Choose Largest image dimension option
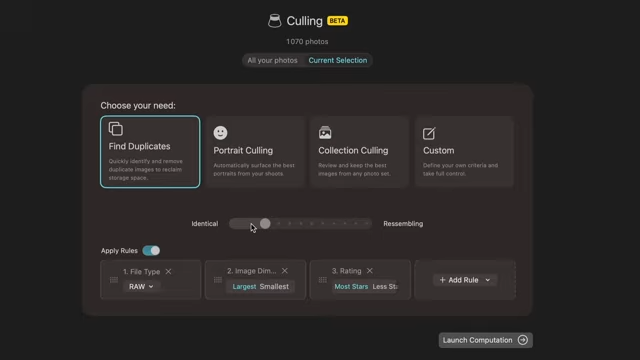The image size is (640, 360). click(244, 287)
